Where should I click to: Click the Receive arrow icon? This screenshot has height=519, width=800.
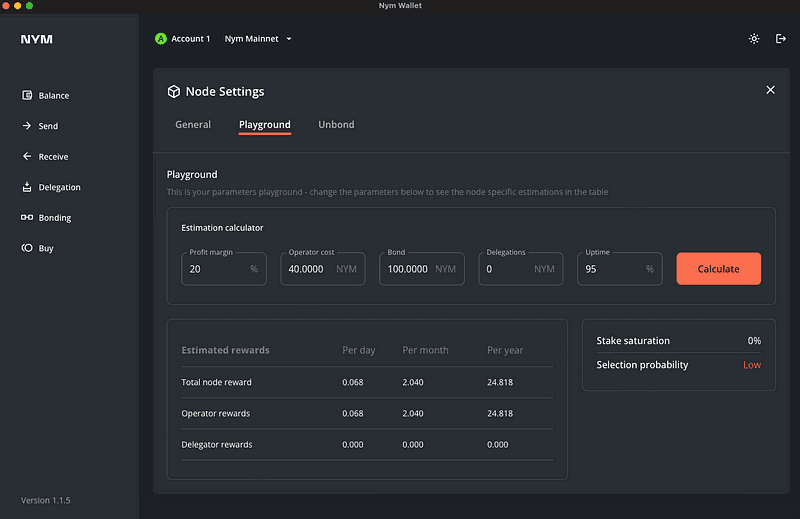tap(27, 157)
